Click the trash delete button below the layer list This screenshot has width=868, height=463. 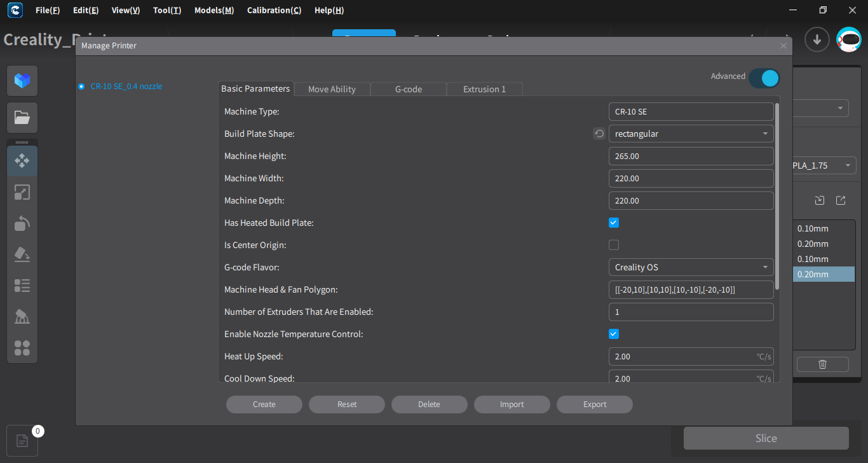(823, 364)
